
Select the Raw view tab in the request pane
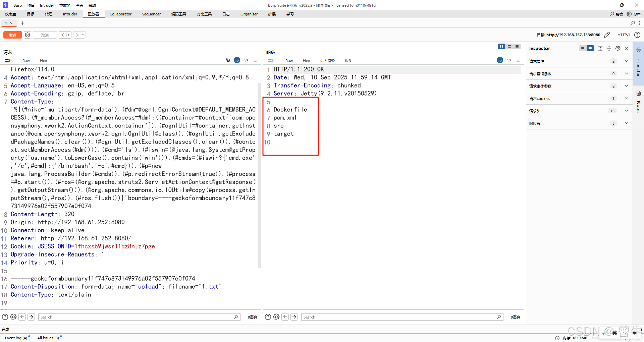[x=26, y=61]
